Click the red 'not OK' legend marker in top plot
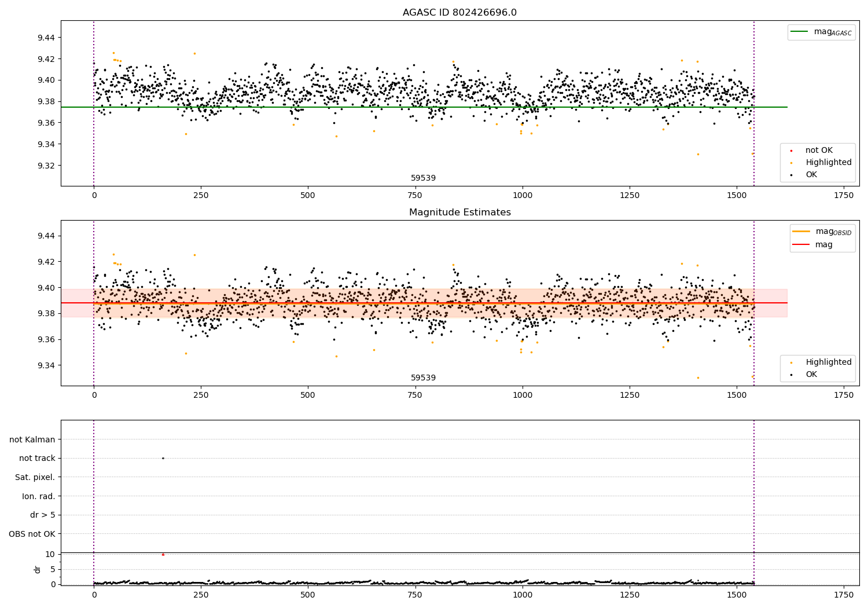This screenshot has height=608, width=868. pos(791,151)
